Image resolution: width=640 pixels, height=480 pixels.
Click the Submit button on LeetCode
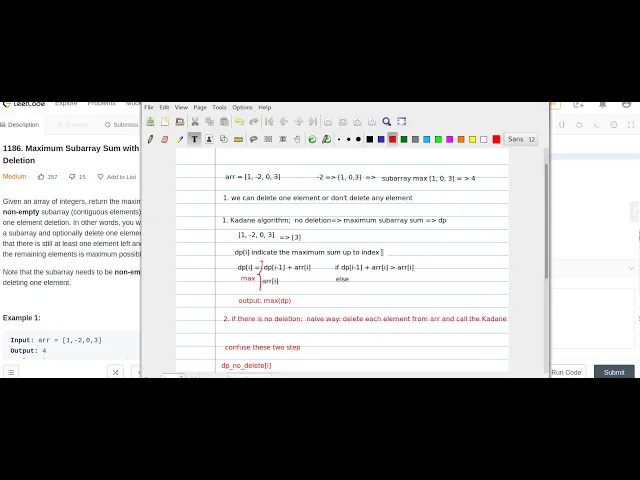[x=614, y=372]
